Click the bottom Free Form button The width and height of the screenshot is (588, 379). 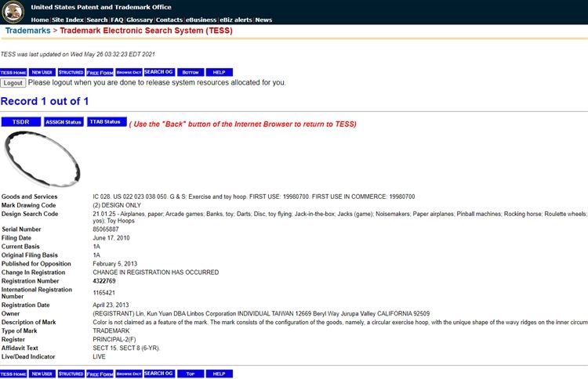tap(100, 374)
